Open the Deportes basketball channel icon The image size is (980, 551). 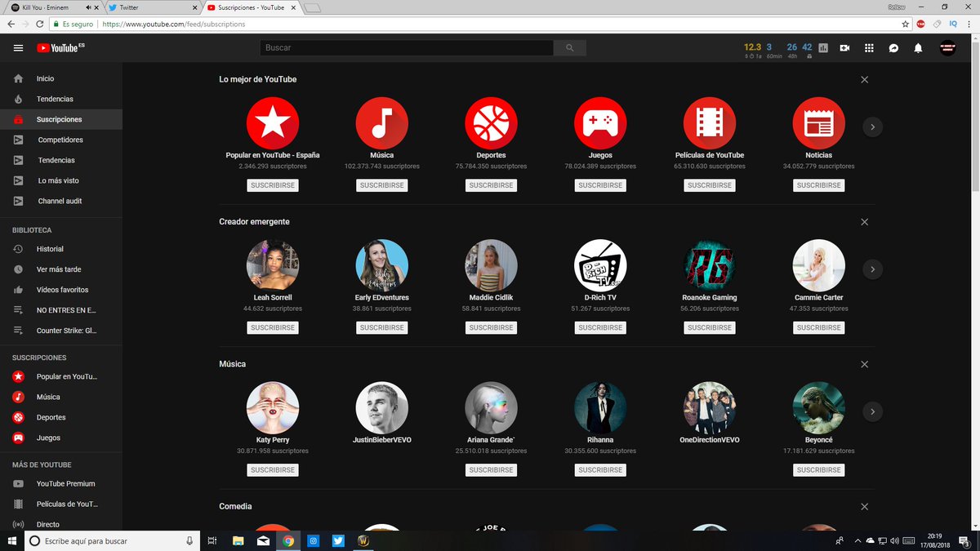(492, 123)
